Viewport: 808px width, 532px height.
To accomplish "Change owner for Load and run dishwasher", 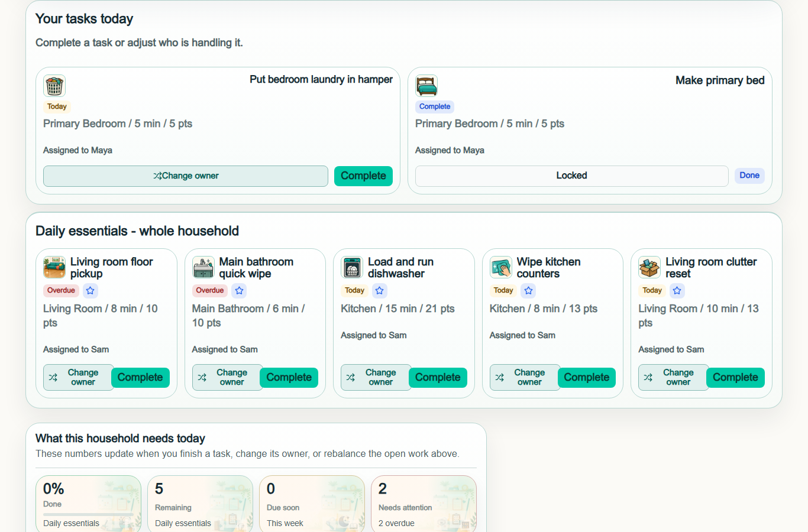I will click(376, 378).
